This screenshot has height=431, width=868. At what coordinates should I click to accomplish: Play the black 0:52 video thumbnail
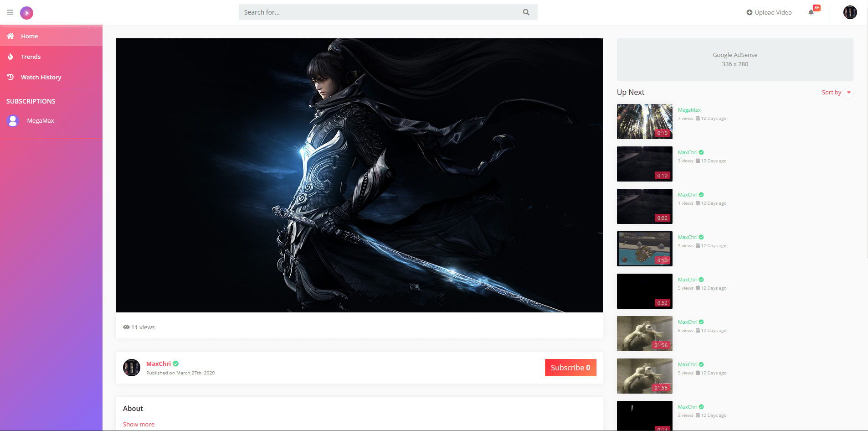[x=644, y=291]
